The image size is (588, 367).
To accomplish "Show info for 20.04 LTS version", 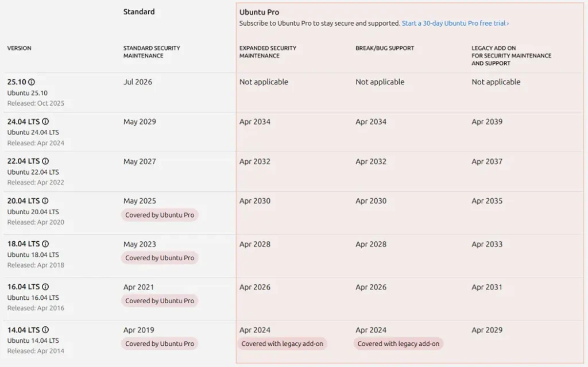I will [x=45, y=201].
